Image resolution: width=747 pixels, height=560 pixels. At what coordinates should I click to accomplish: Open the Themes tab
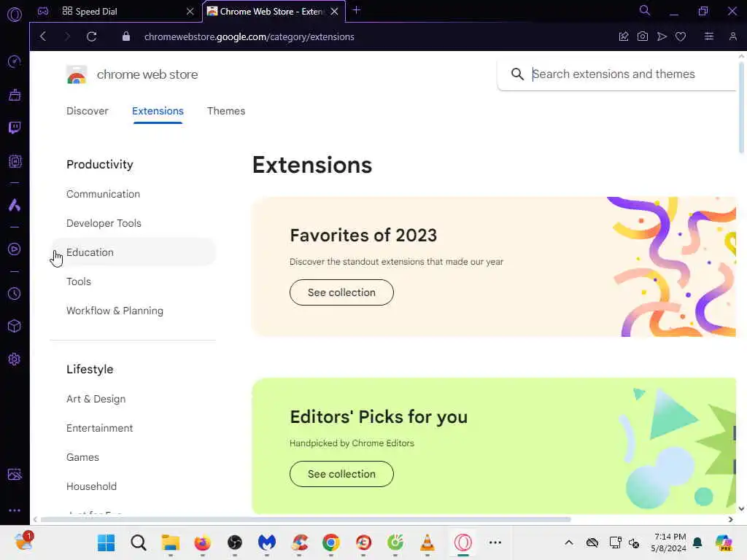pos(226,111)
